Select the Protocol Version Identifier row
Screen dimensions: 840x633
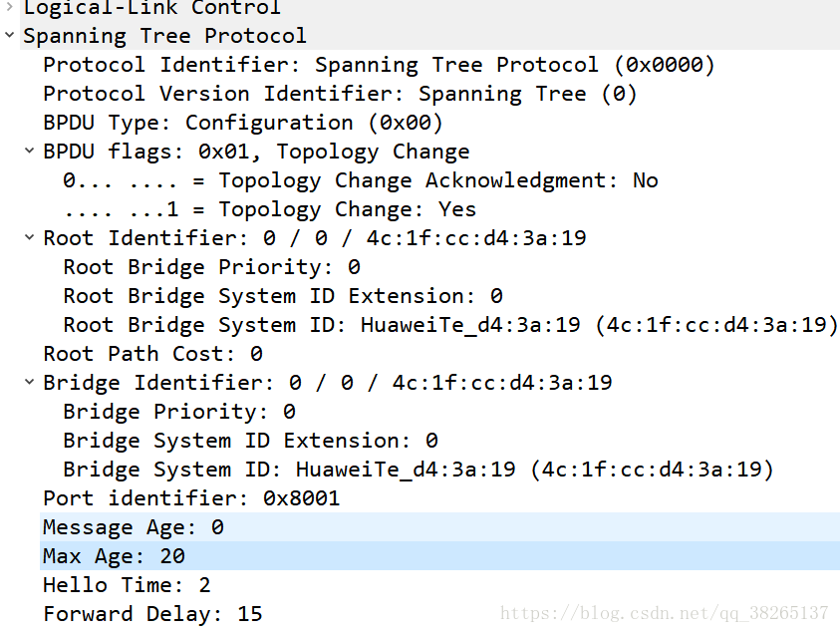pos(339,94)
